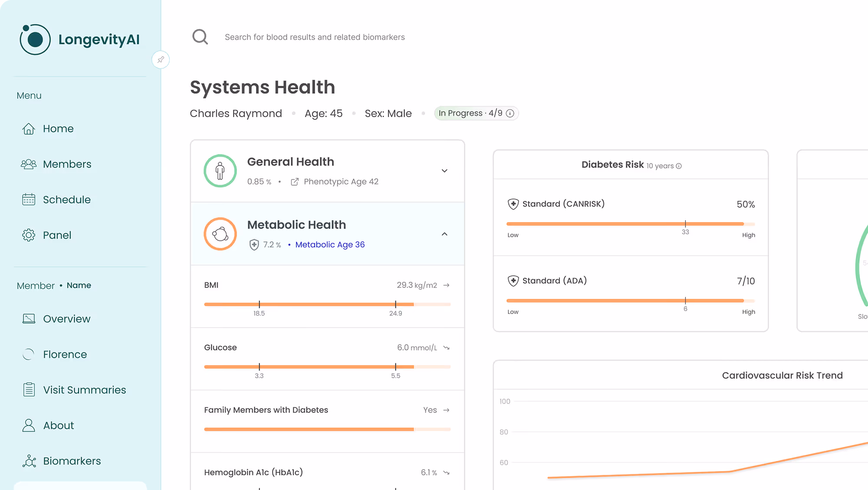
Task: Click the Home house icon
Action: (x=29, y=129)
